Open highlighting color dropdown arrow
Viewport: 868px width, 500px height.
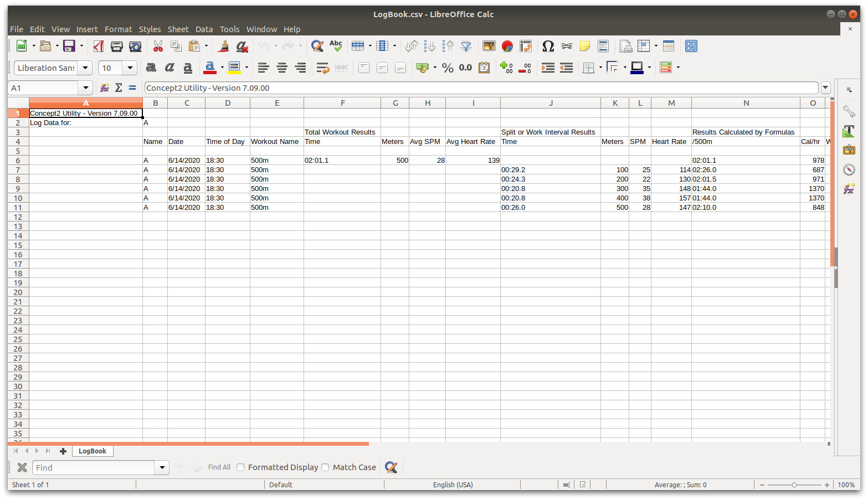[246, 68]
